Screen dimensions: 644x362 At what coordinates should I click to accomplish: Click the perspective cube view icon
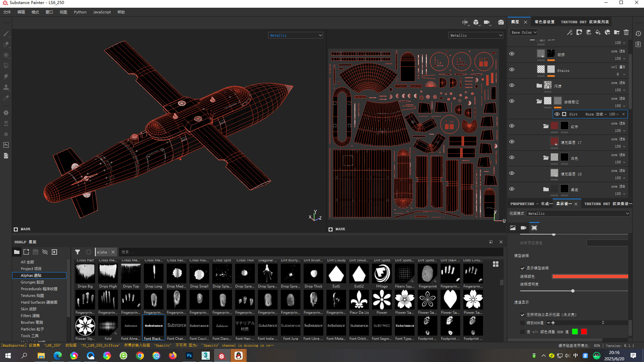point(476,22)
